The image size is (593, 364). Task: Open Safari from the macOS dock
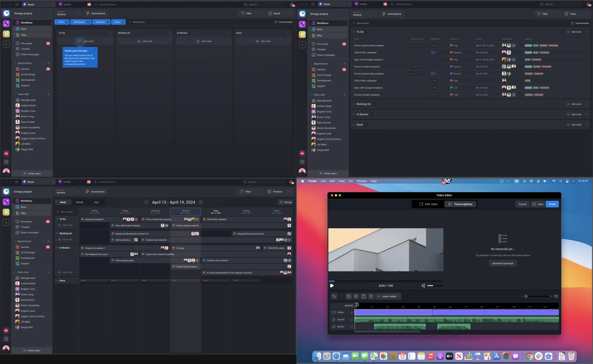pos(336,356)
